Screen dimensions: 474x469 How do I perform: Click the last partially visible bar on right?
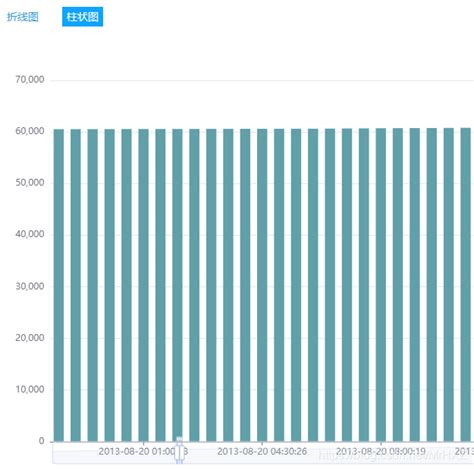click(465, 285)
